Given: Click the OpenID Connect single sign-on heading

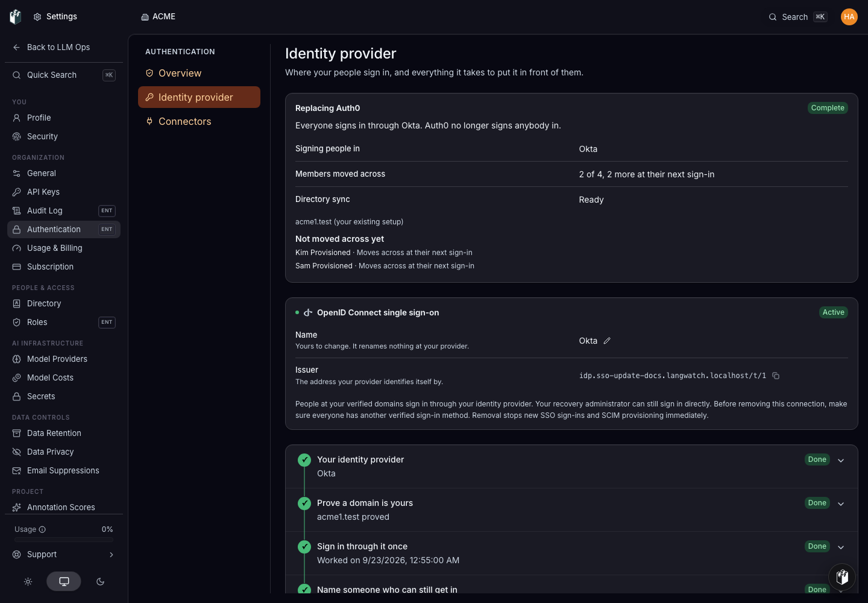Looking at the screenshot, I should point(378,312).
